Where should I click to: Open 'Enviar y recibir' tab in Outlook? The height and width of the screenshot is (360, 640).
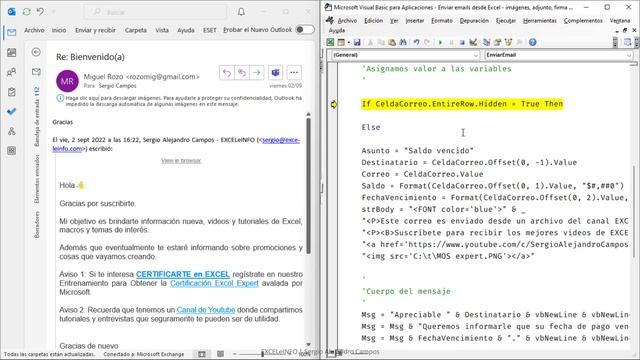[95, 30]
